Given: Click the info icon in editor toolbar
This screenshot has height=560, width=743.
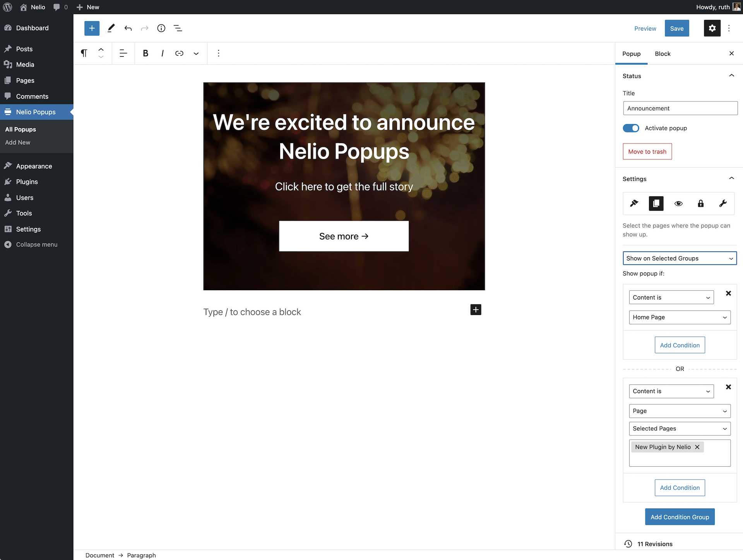Looking at the screenshot, I should tap(161, 27).
